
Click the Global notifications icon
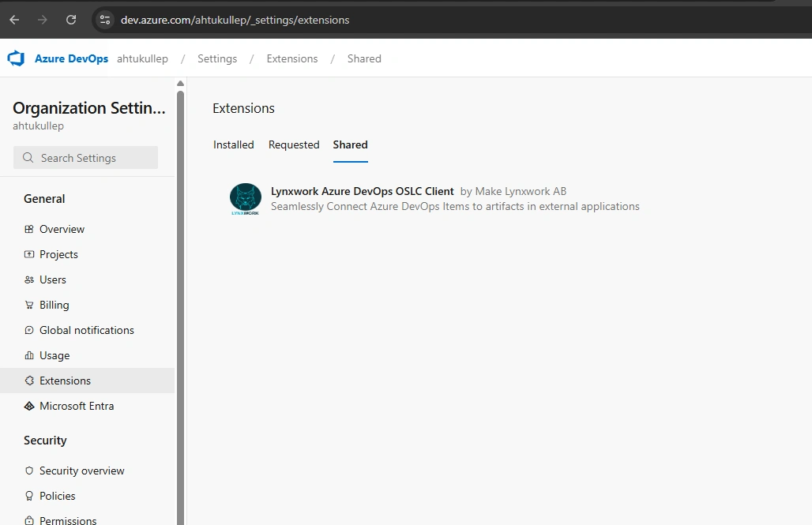(29, 330)
